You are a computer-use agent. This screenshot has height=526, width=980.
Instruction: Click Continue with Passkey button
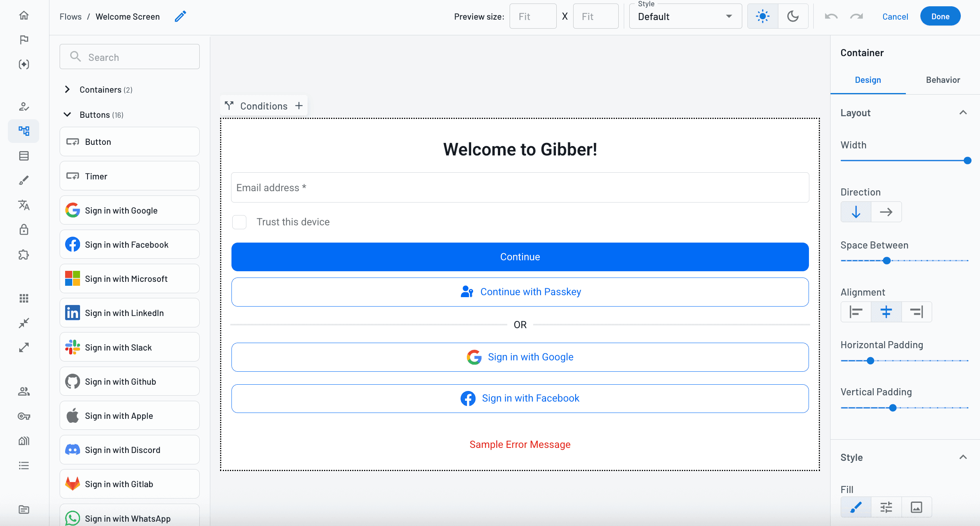point(520,292)
